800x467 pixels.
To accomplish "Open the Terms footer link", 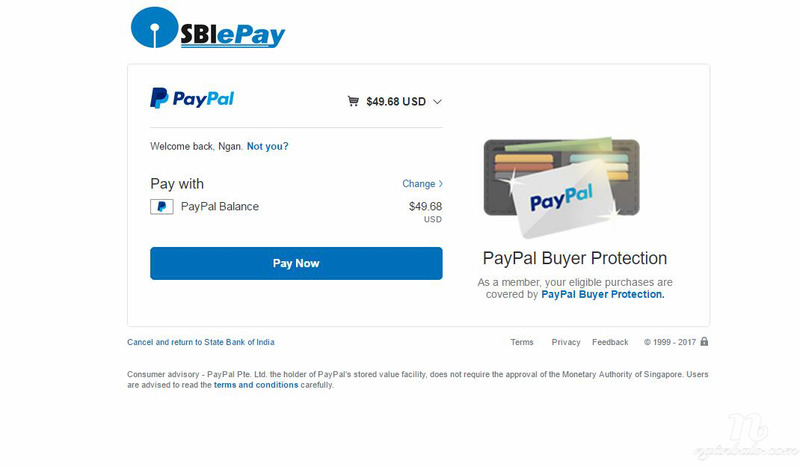I will click(521, 342).
